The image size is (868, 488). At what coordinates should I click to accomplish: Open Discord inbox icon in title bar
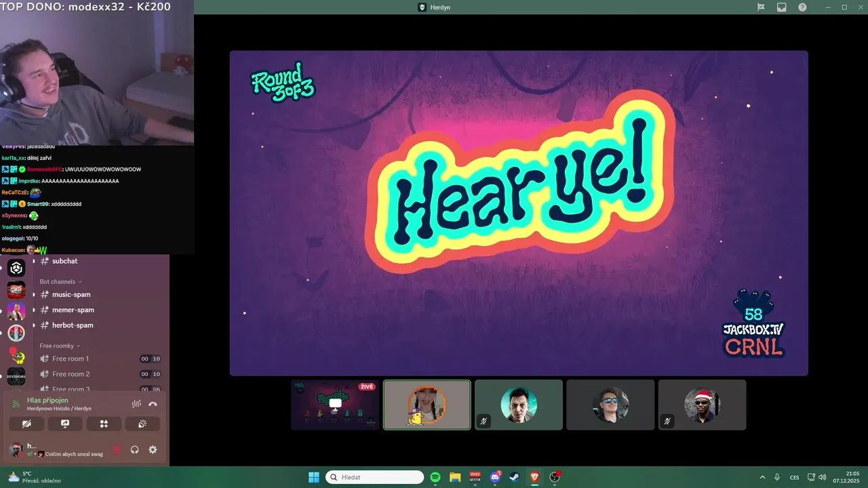point(781,7)
